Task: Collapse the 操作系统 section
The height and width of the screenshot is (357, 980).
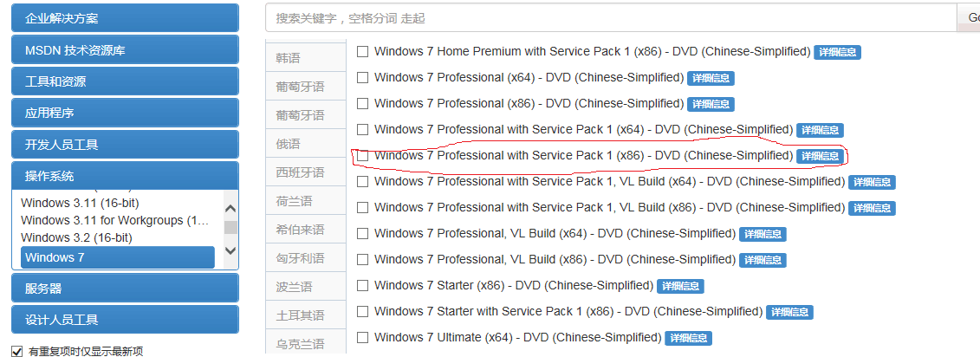Action: pyautogui.click(x=125, y=176)
